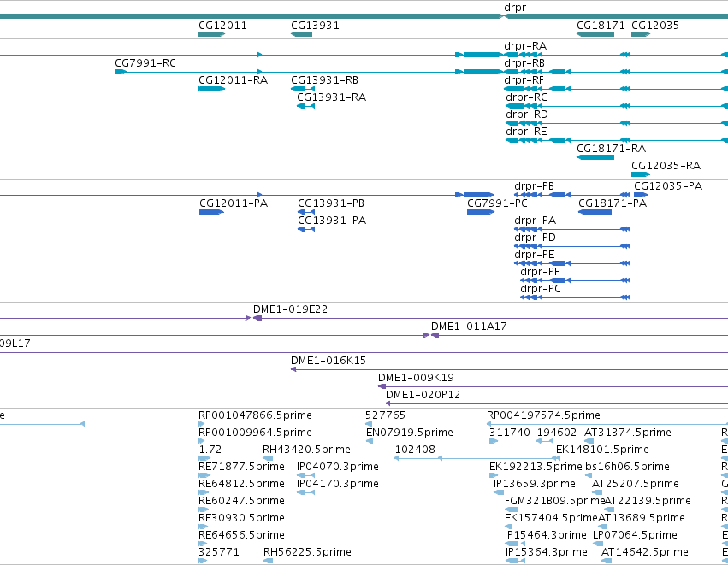This screenshot has width=728, height=565.
Task: Click the drpr-PB protein label
Action: coord(535,186)
